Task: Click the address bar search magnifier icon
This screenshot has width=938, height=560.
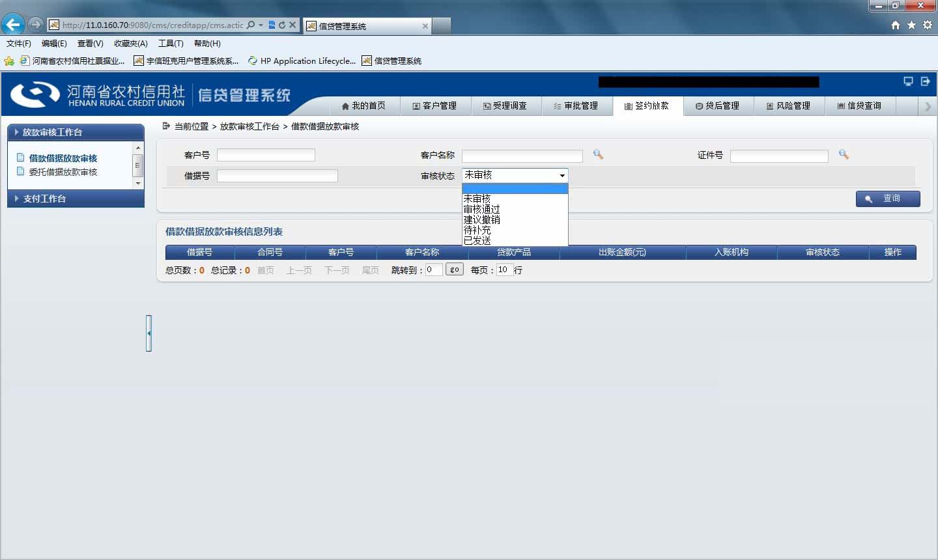Action: [x=251, y=25]
